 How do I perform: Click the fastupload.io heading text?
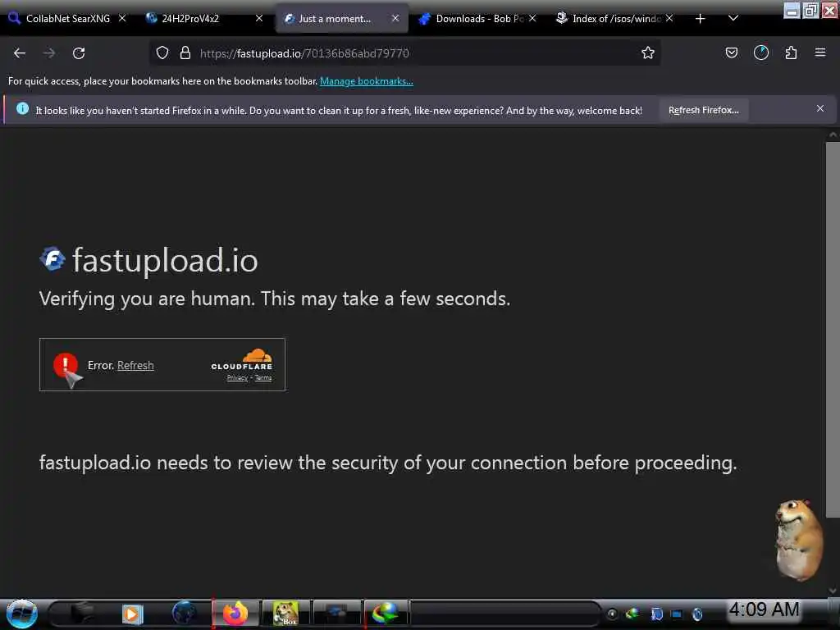[x=165, y=260]
